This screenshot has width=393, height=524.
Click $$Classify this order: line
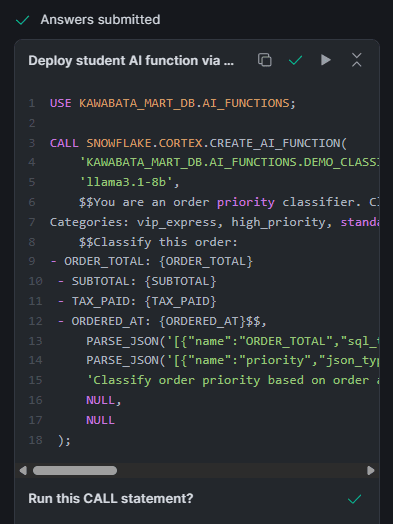pyautogui.click(x=158, y=242)
